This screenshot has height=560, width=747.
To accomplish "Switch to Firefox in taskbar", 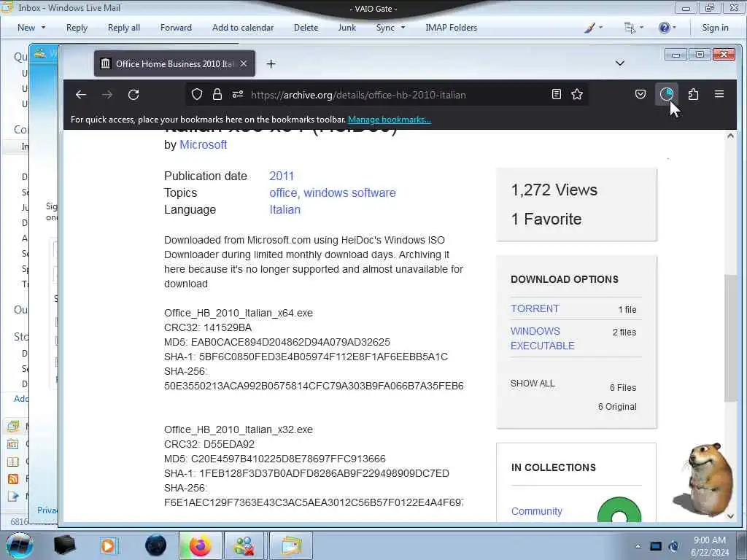I will pos(200,545).
